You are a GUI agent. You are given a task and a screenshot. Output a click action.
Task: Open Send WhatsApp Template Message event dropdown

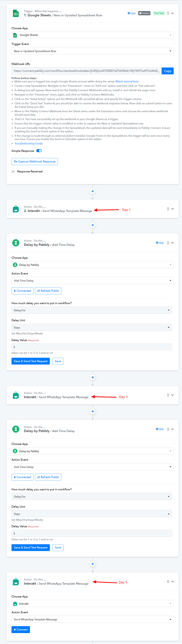point(92,619)
